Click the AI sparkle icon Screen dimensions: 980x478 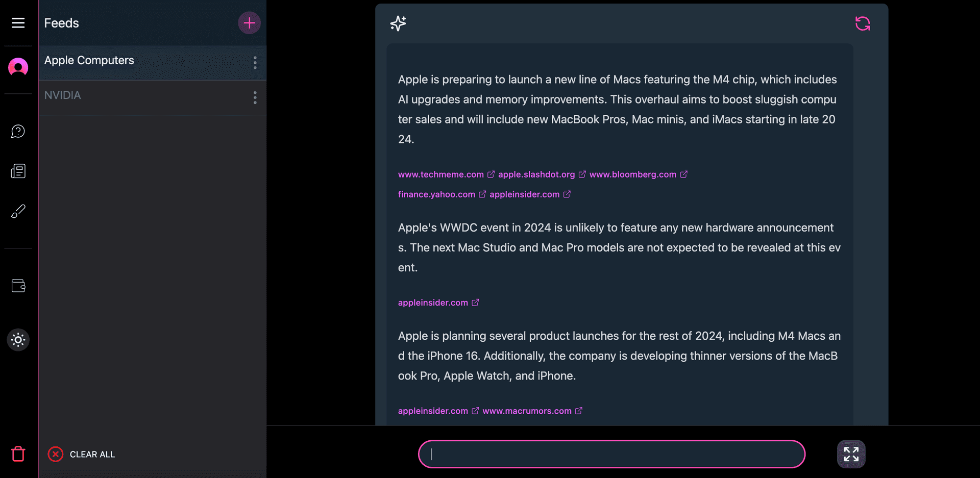pos(398,23)
